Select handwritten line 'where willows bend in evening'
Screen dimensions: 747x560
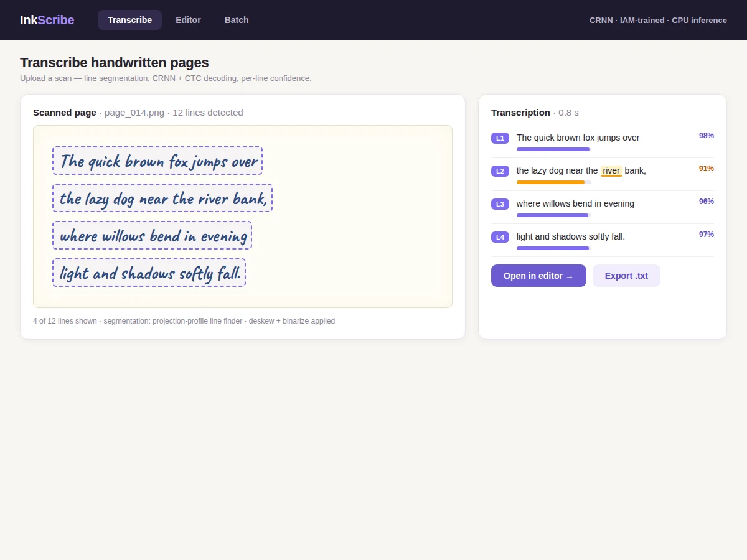coord(152,235)
